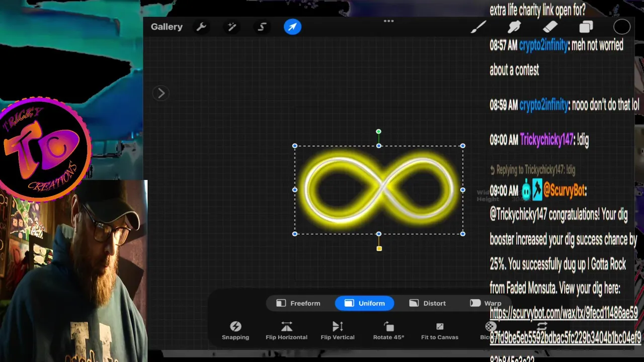Click the right-middle bounding box handle
The height and width of the screenshot is (362, 644).
click(462, 190)
